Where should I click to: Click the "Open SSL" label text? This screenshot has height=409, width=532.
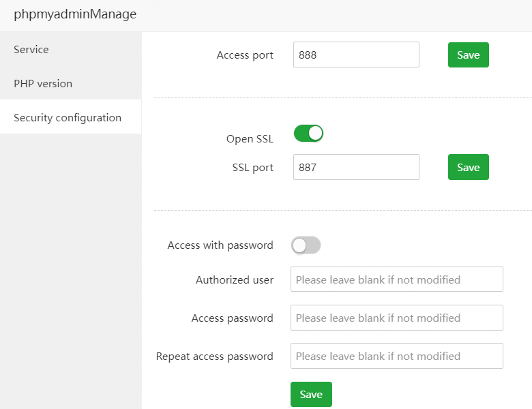pyautogui.click(x=250, y=139)
